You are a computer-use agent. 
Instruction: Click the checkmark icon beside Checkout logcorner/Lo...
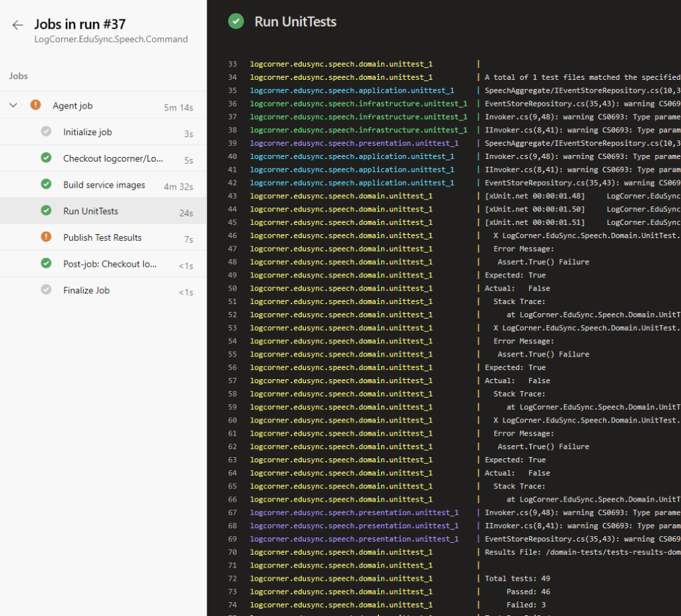click(45, 158)
